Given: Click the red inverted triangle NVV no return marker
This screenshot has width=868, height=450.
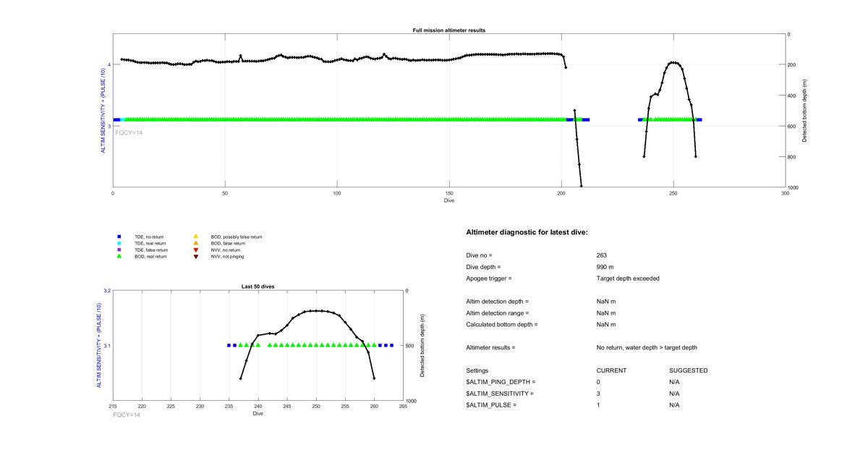Looking at the screenshot, I should click(x=196, y=250).
